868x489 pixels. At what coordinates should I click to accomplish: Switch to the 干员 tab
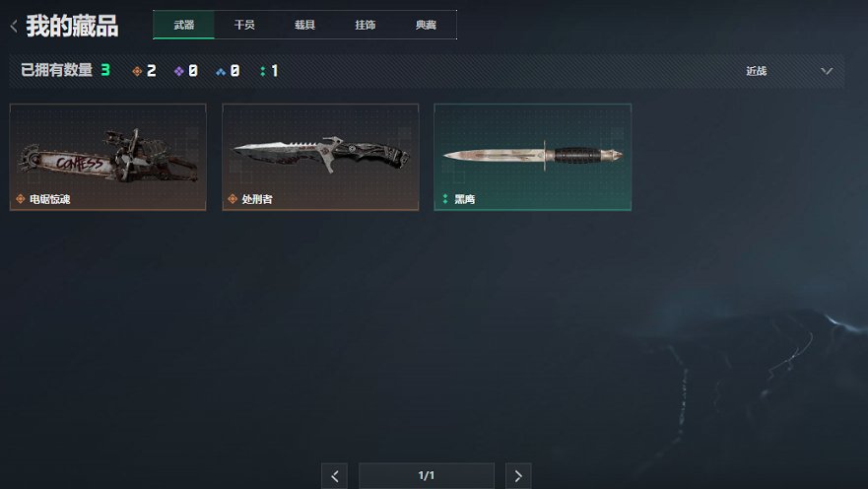(244, 25)
